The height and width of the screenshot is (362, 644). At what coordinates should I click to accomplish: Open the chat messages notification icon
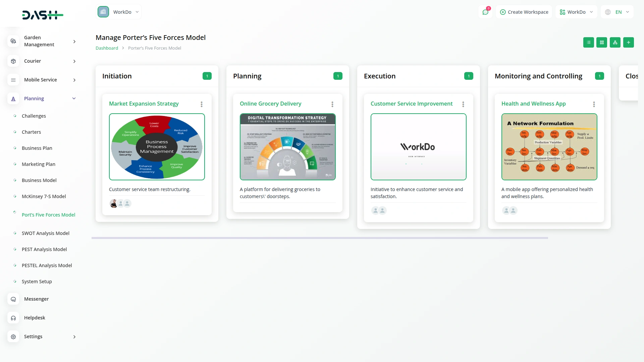pyautogui.click(x=485, y=12)
